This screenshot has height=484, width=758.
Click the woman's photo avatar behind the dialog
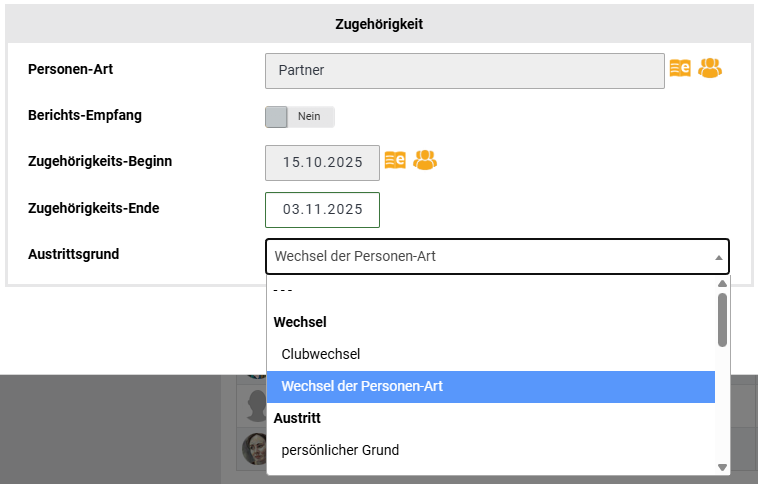pos(252,449)
